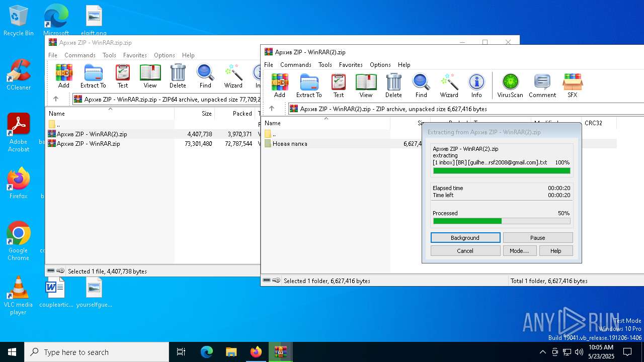Go up one level in WinRAR.zip.zip window
644x362 pixels.
(x=56, y=99)
